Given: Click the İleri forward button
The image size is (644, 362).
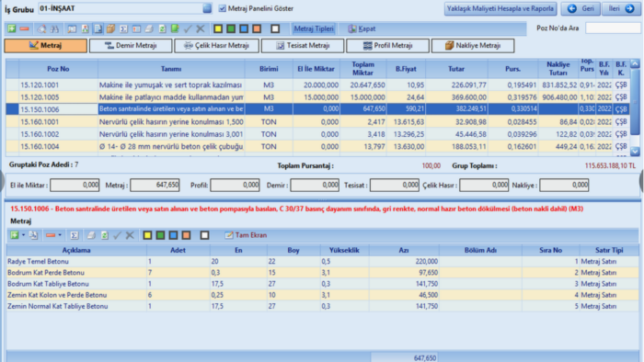Looking at the screenshot, I should (x=621, y=8).
